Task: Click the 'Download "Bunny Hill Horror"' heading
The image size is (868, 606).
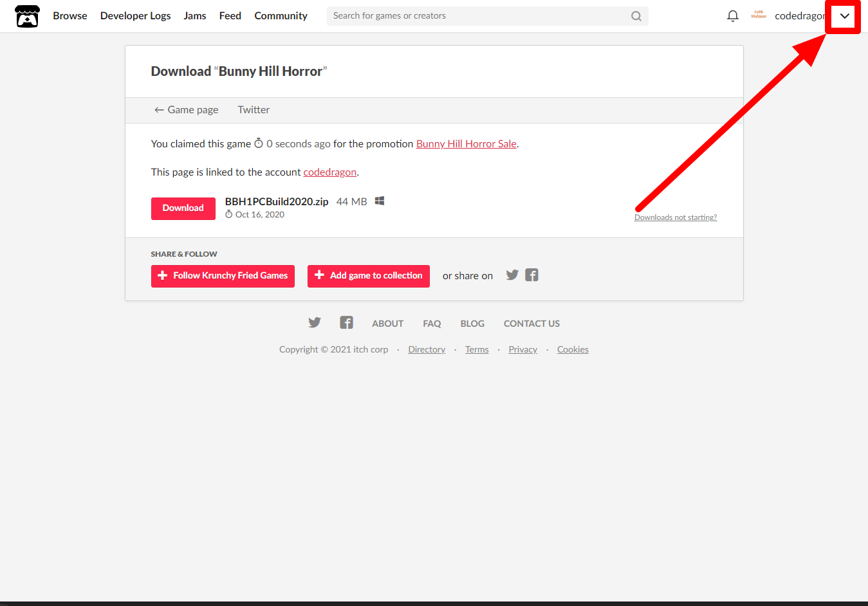Action: (239, 71)
